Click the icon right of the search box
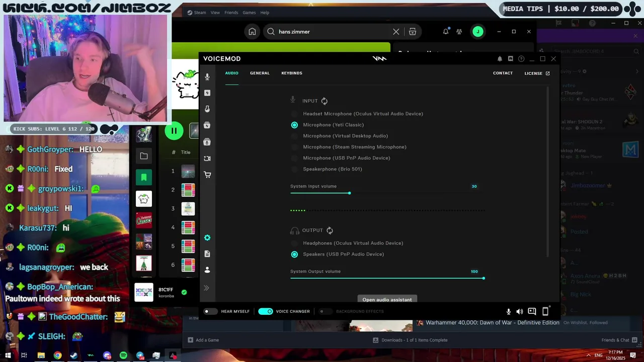Screen dimensions: 644x362 point(413,32)
